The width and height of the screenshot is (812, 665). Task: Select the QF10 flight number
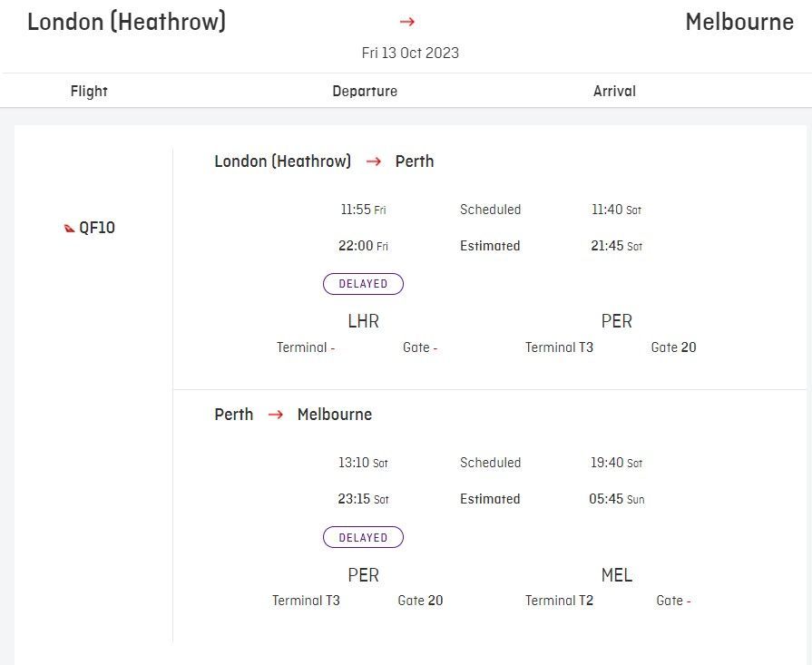click(x=97, y=228)
